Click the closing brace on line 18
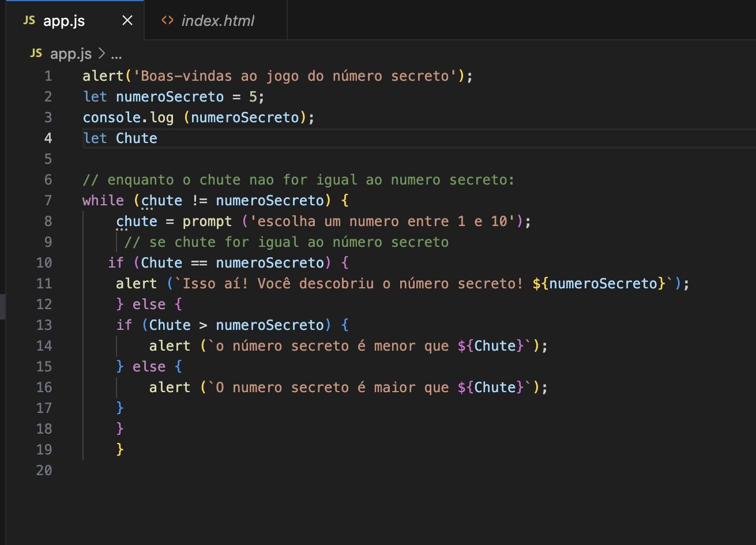The image size is (756, 545). (x=120, y=429)
